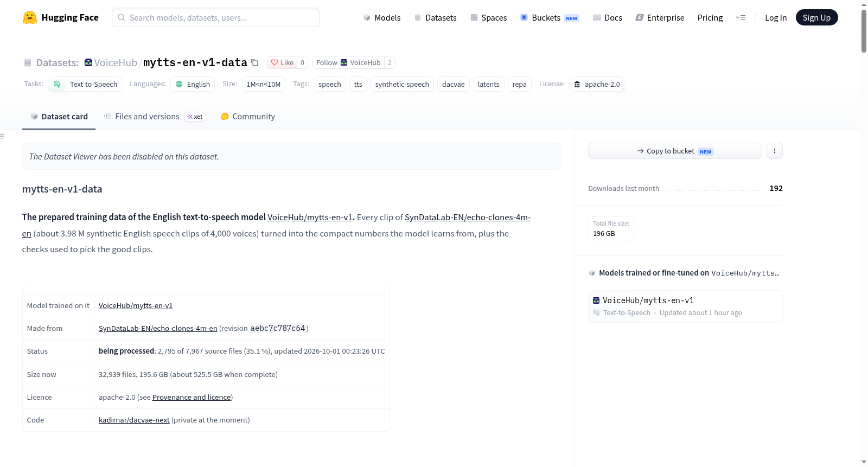Open VoiceHub/mytts-en-v1 model card in sidebar
Image resolution: width=868 pixels, height=467 pixels.
pyautogui.click(x=685, y=306)
